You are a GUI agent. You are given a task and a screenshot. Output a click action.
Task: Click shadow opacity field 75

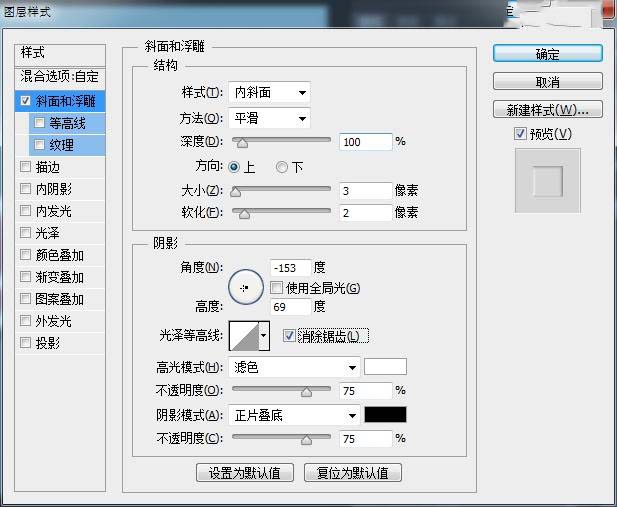click(366, 439)
